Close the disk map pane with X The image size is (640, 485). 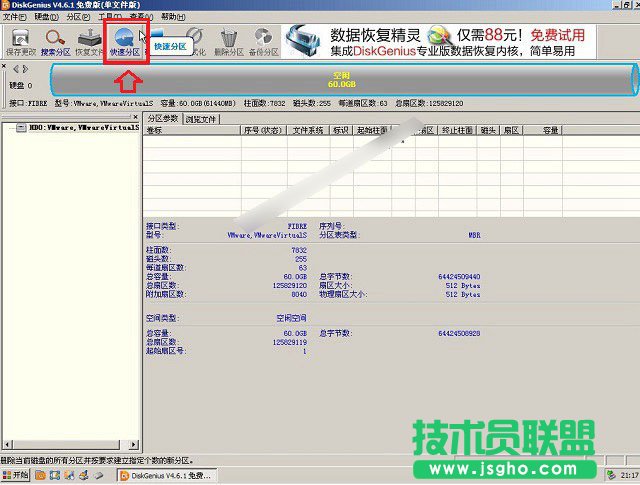pos(4,66)
